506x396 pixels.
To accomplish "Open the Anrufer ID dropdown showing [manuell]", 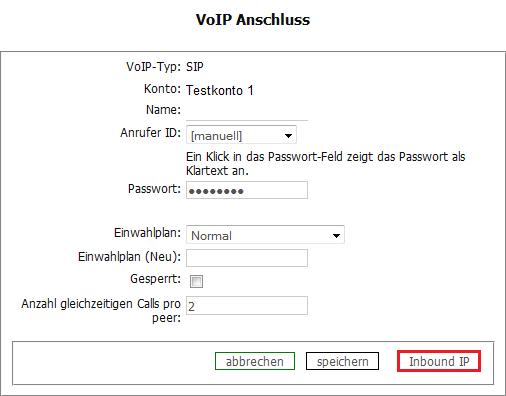I will coord(241,135).
